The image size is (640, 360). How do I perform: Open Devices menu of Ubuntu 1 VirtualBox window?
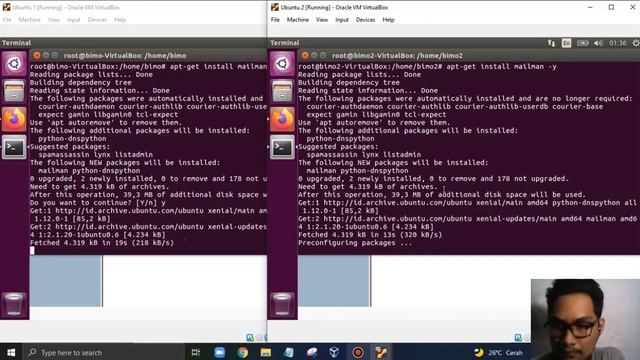pos(97,20)
